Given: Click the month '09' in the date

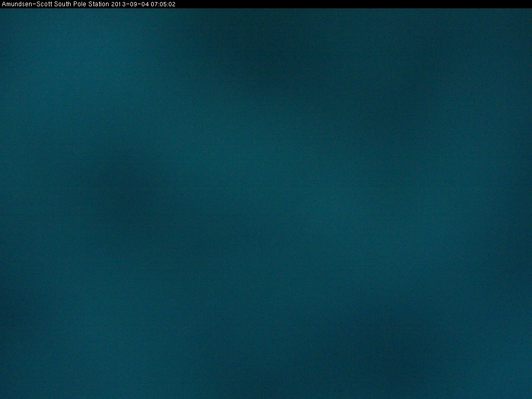Looking at the screenshot, I should click(131, 4).
